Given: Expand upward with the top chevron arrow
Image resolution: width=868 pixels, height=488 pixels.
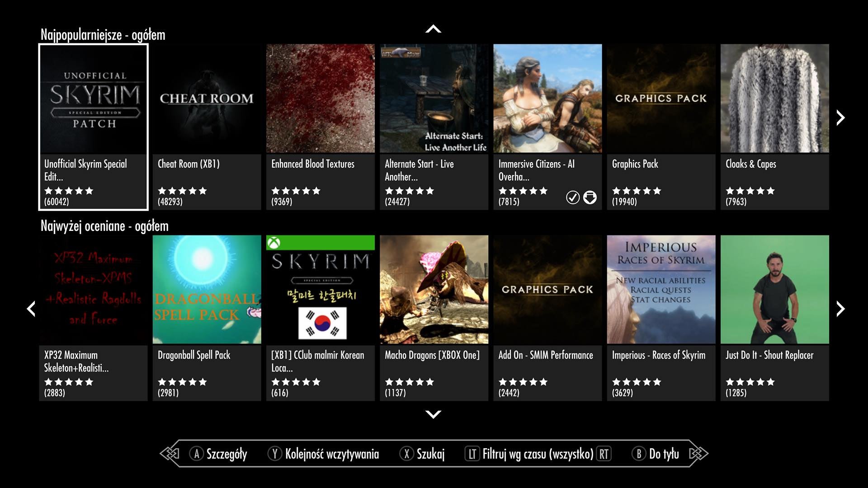Looking at the screenshot, I should (x=433, y=29).
